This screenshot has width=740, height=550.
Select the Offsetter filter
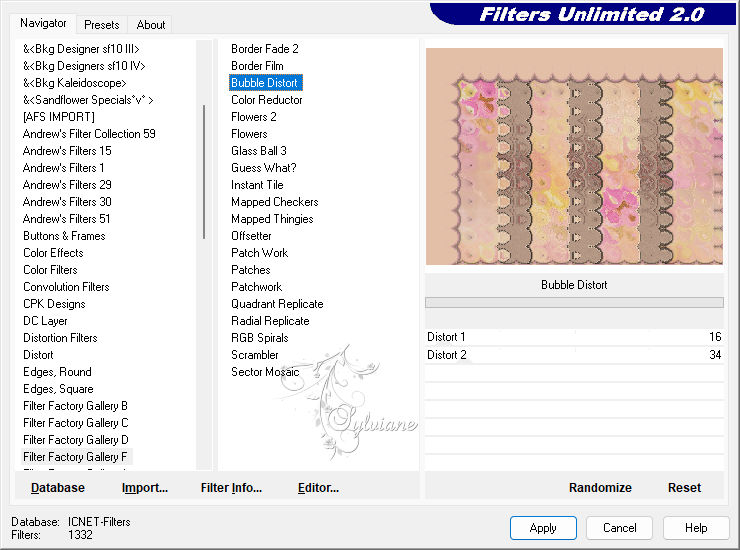click(251, 236)
